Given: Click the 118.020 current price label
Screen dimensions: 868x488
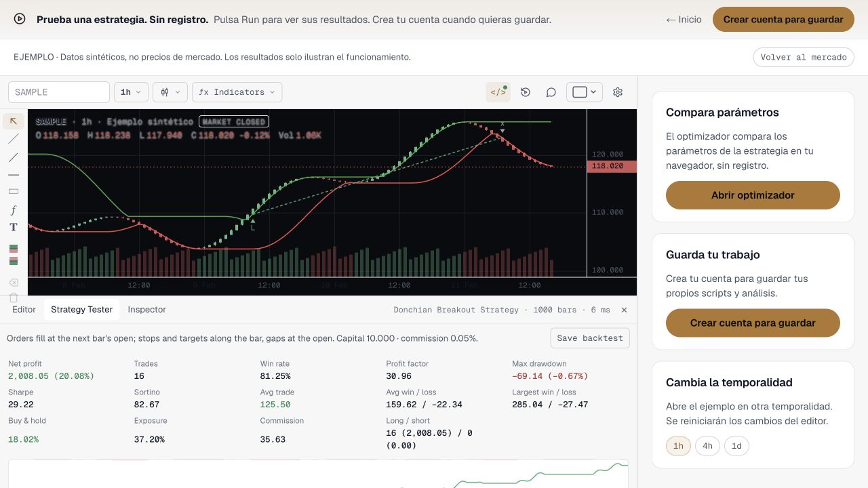Looking at the screenshot, I should coord(611,166).
